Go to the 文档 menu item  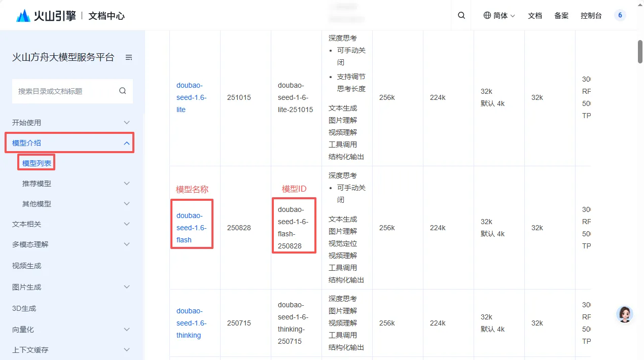(535, 15)
